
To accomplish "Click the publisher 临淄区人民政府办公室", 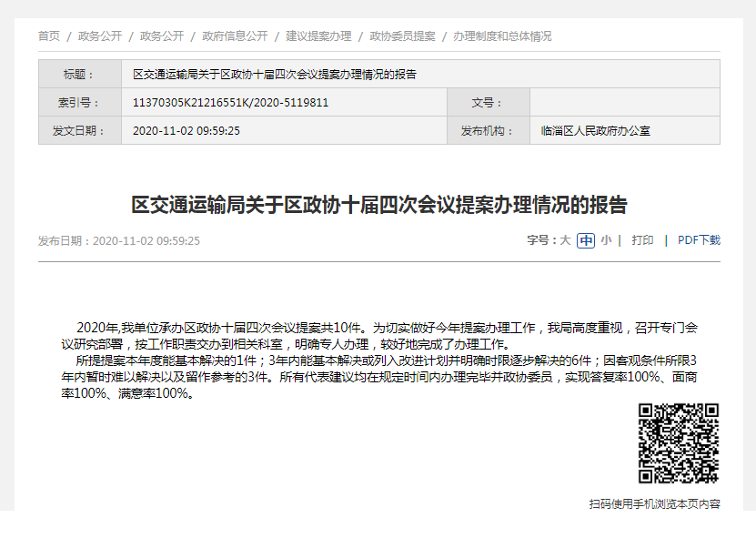I will (x=595, y=130).
